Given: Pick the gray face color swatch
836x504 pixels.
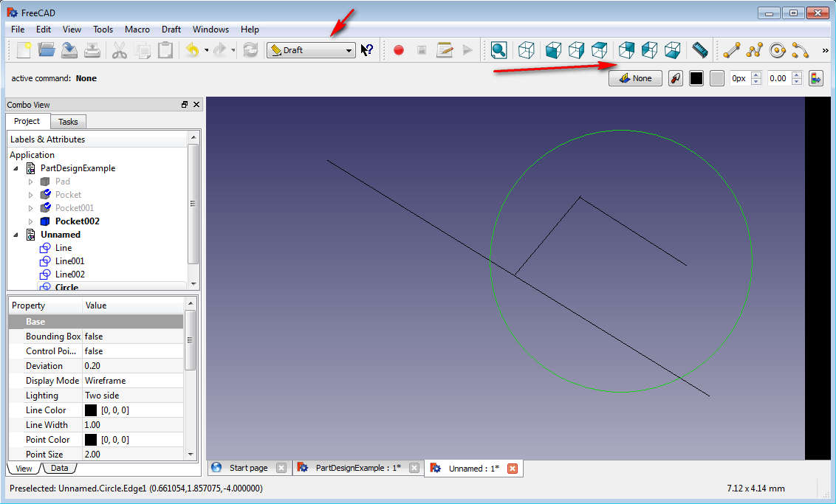Looking at the screenshot, I should pos(717,78).
